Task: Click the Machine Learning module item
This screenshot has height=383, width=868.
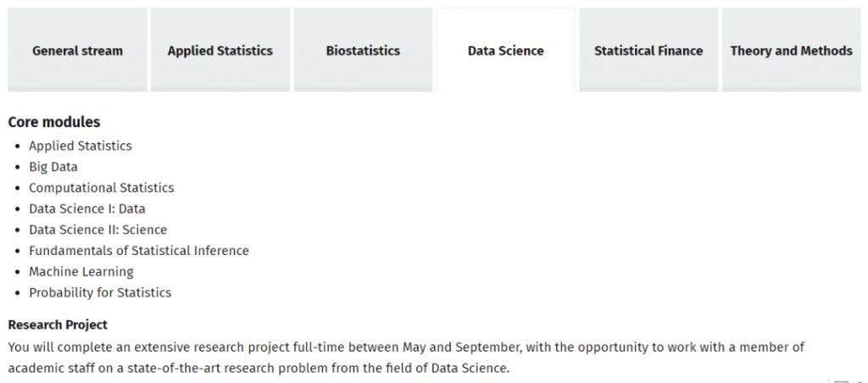Action: click(x=81, y=272)
